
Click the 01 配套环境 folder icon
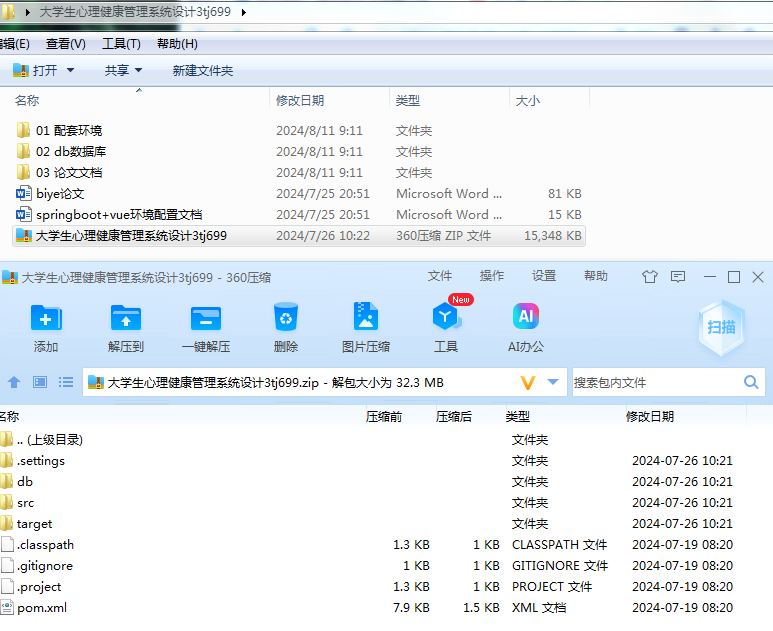[x=23, y=130]
